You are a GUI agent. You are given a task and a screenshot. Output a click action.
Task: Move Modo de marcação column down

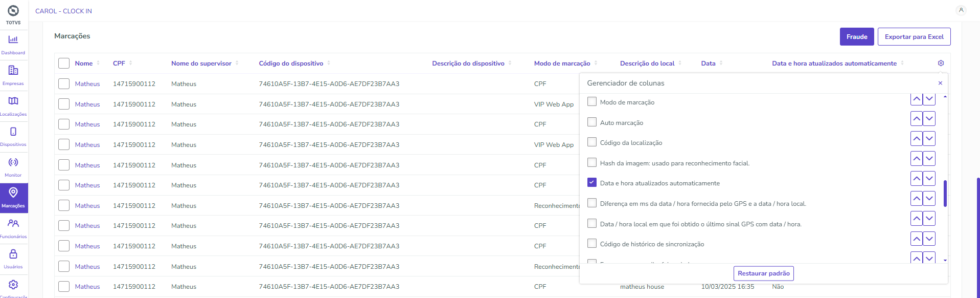click(929, 99)
